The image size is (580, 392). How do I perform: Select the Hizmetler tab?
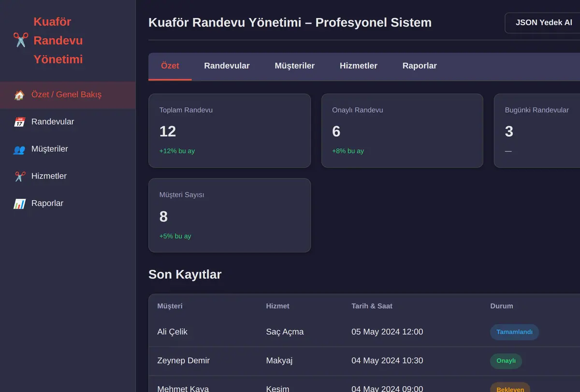click(x=359, y=66)
